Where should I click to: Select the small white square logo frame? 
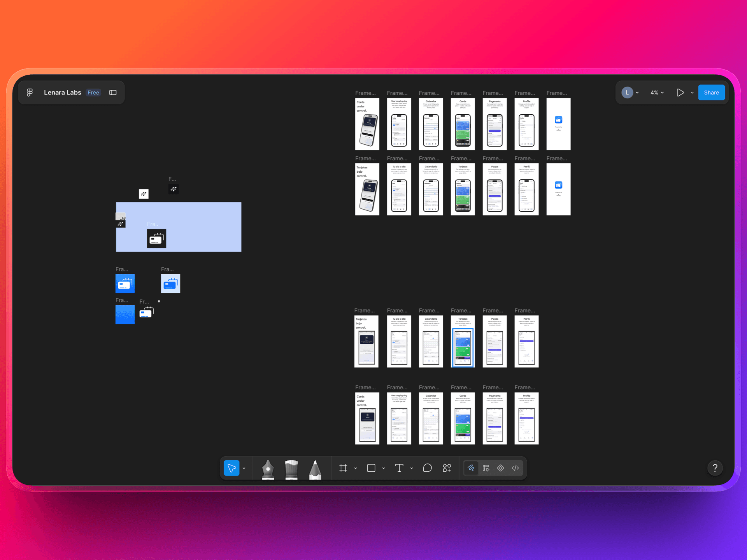pos(144,194)
